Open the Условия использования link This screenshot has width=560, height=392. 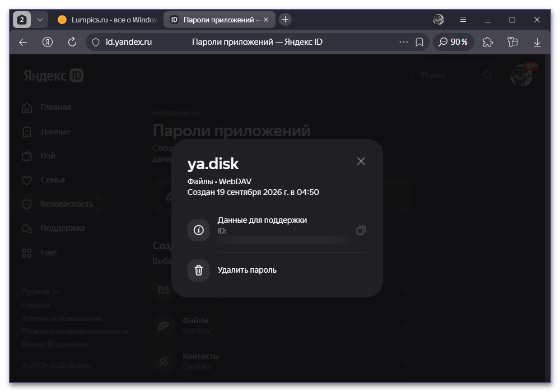click(x=62, y=318)
